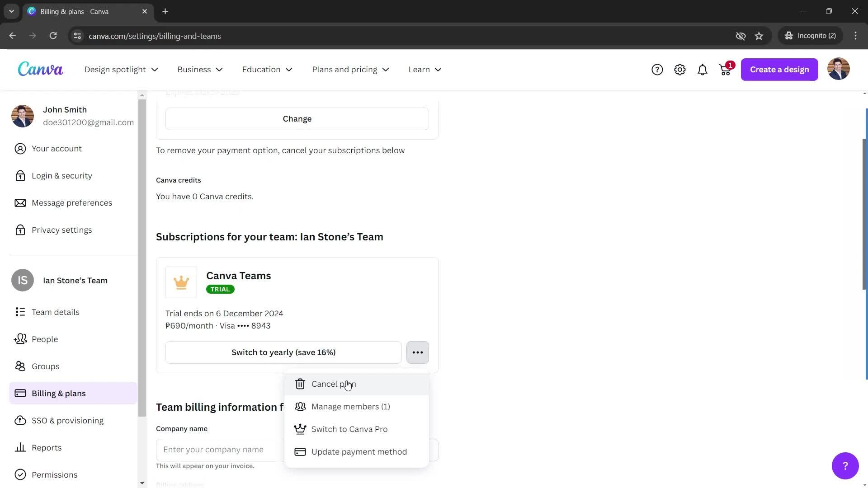Open Login & security settings
Screen dimensions: 868x488
73,176
